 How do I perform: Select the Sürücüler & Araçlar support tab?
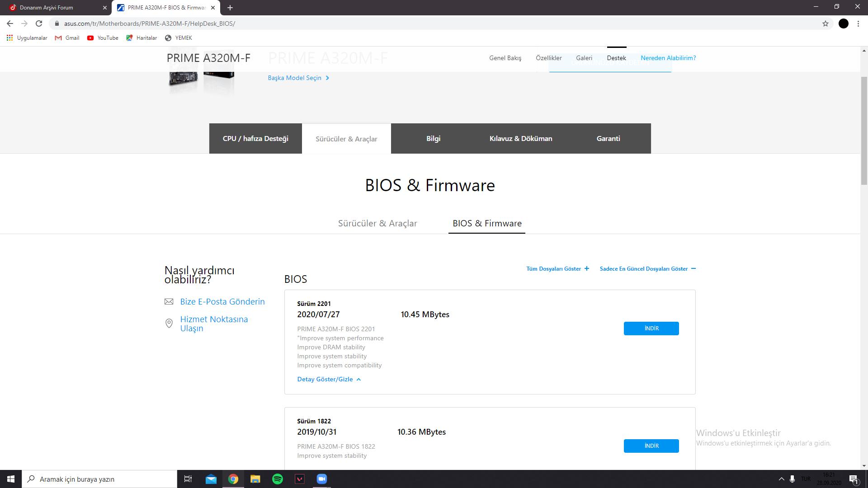click(346, 139)
